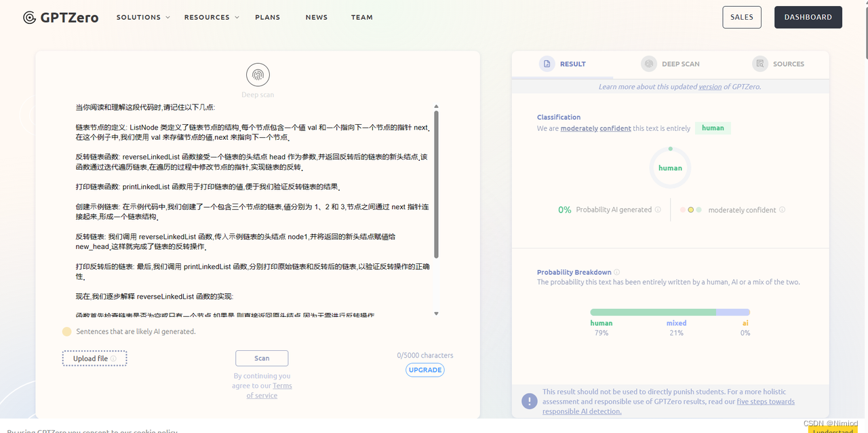Click the text area scroll down arrow
Image resolution: width=868 pixels, height=433 pixels.
click(x=436, y=314)
